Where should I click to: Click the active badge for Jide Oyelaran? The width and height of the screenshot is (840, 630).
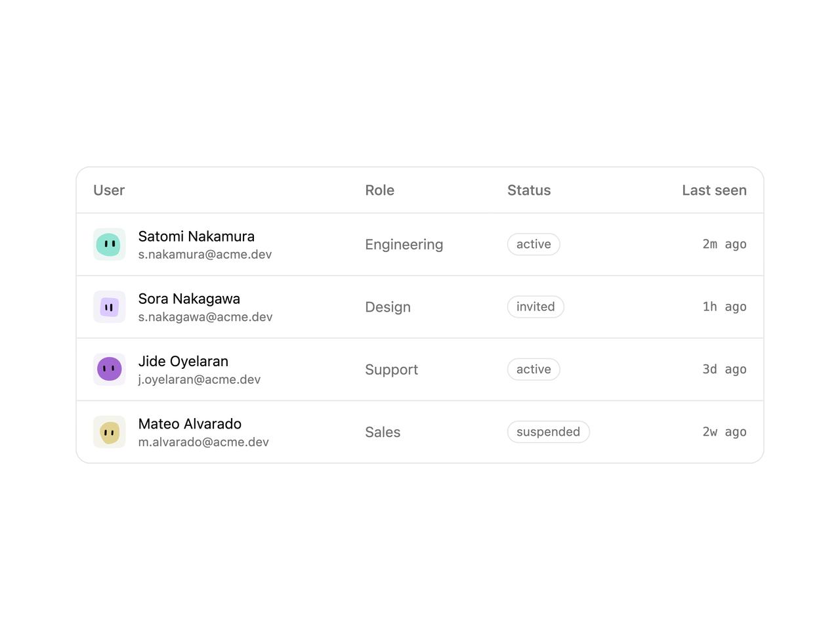(x=534, y=369)
